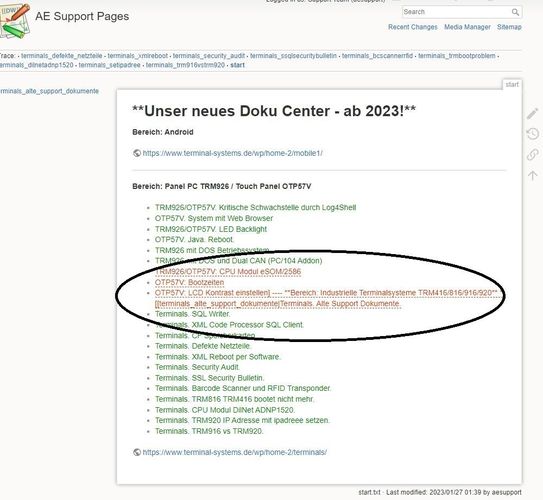Open trace link terminals_security_audit

click(x=209, y=56)
